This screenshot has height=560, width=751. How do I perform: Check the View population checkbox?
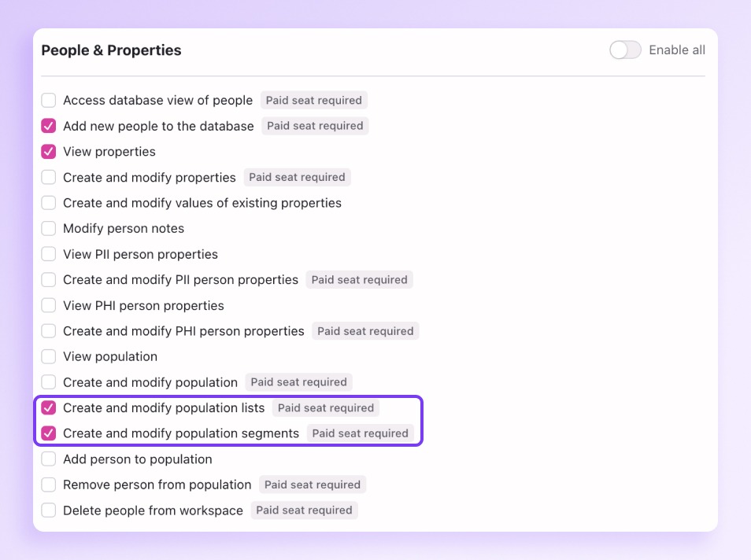coord(49,357)
